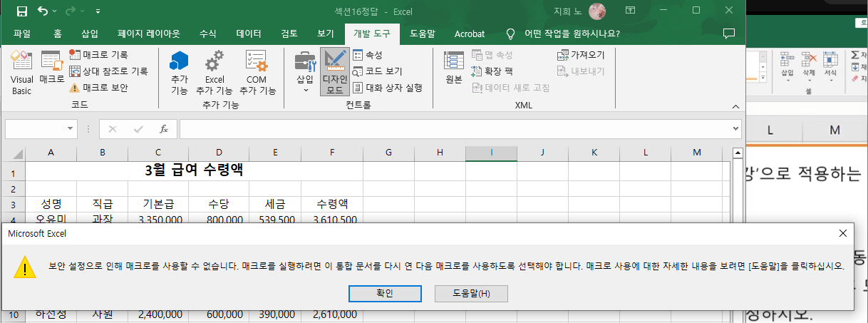868x323 pixels.
Task: Click XML Source (원본) icon
Action: tap(454, 69)
